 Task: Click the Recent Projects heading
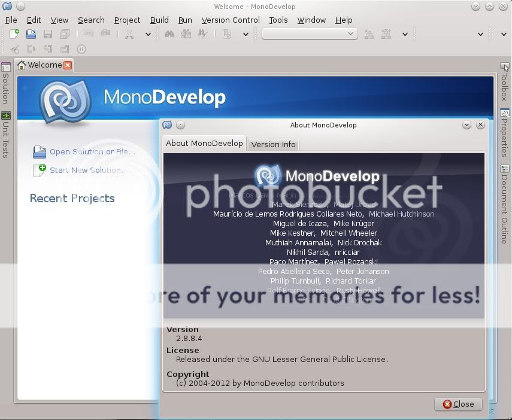point(72,198)
